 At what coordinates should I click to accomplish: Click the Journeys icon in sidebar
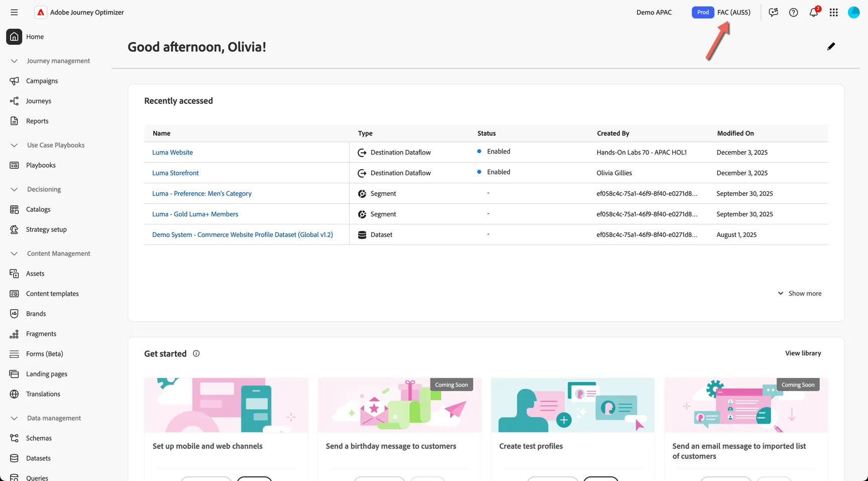[14, 101]
